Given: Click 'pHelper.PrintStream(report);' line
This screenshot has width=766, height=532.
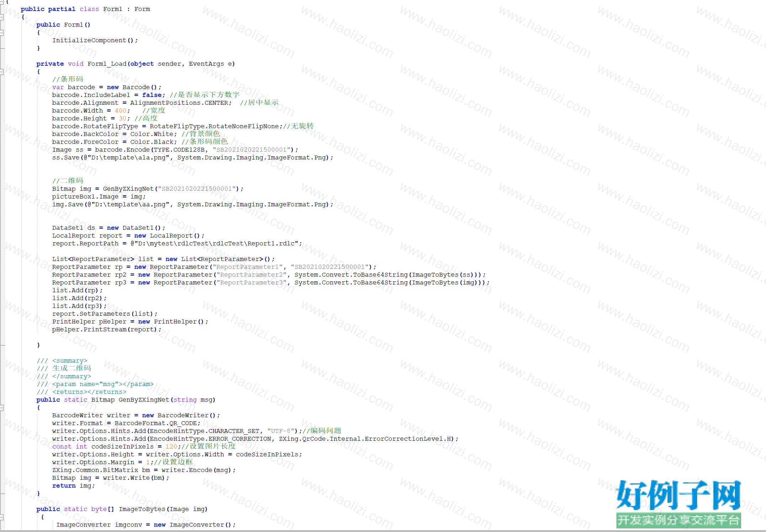Looking at the screenshot, I should (107, 329).
